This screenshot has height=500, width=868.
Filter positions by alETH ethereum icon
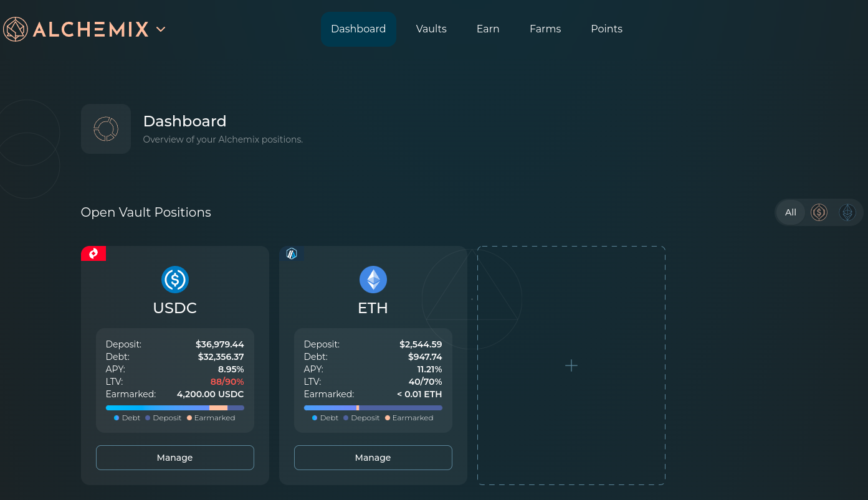click(x=847, y=212)
